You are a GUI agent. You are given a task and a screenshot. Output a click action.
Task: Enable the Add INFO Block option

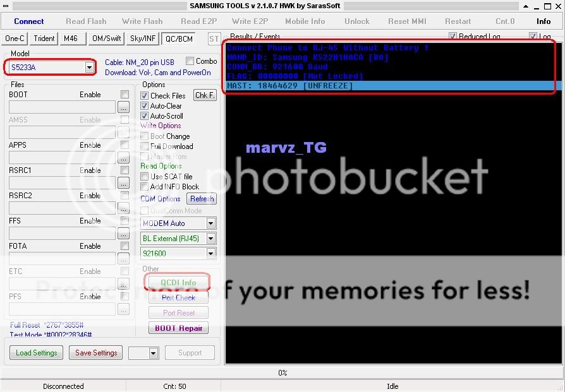tap(144, 186)
